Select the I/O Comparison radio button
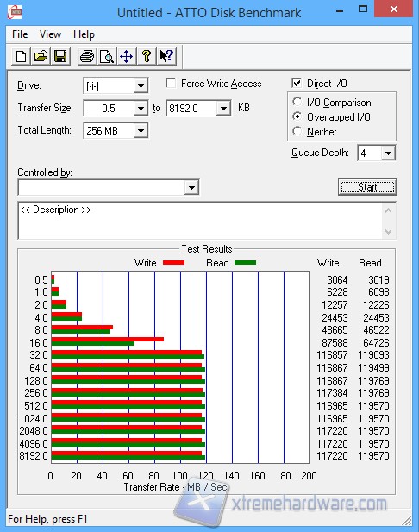Screen dimensions: 419x532 (x=297, y=102)
